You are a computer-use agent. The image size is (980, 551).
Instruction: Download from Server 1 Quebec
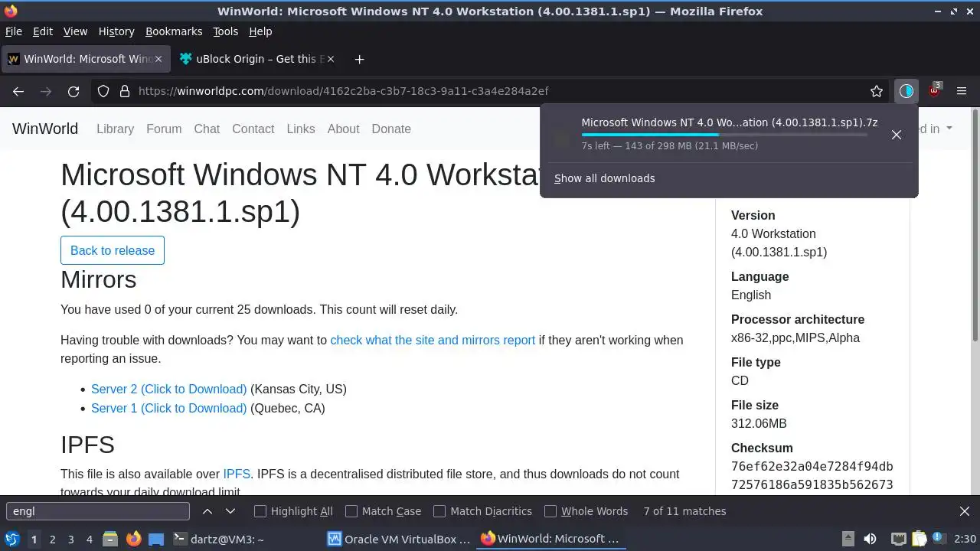(168, 408)
